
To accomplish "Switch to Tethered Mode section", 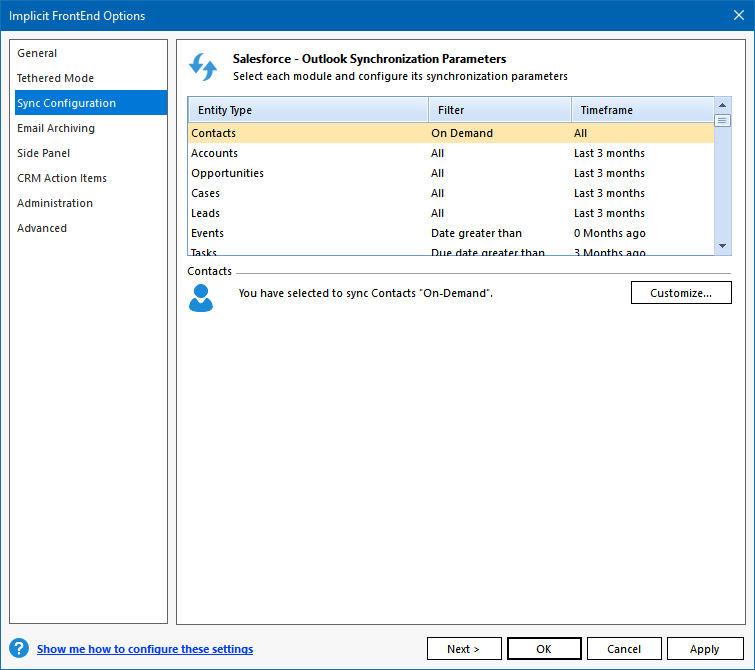I will pyautogui.click(x=55, y=78).
